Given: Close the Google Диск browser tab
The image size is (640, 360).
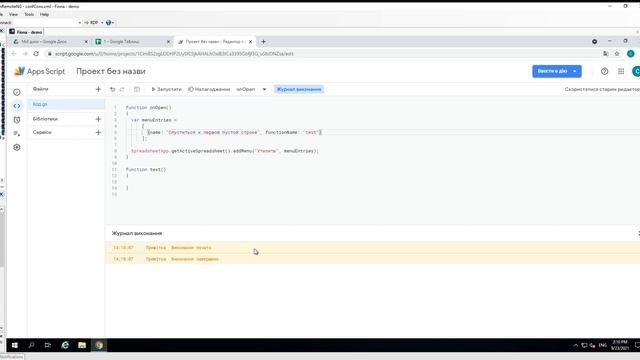Looking at the screenshot, I should pos(86,42).
